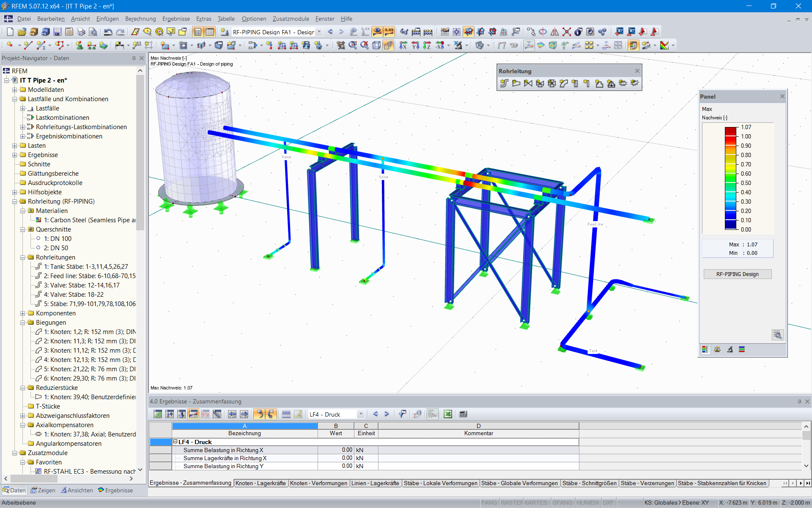Switch navigator to Ergebnisse tab
The height and width of the screenshot is (508, 812).
[115, 490]
